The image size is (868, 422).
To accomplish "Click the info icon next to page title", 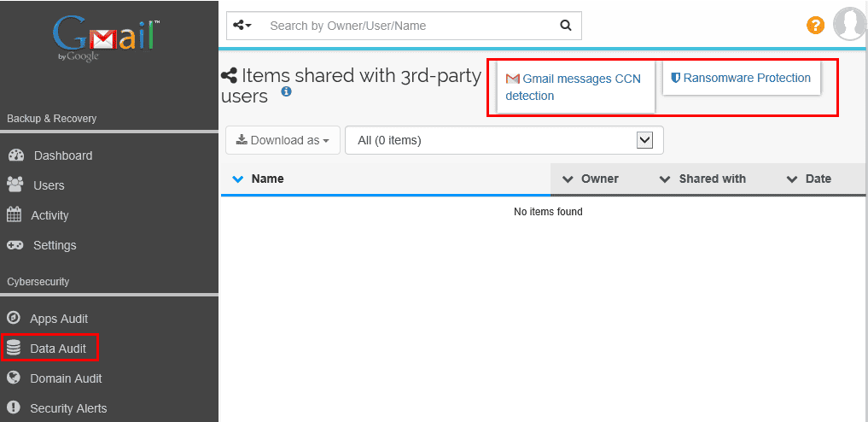I will point(286,91).
